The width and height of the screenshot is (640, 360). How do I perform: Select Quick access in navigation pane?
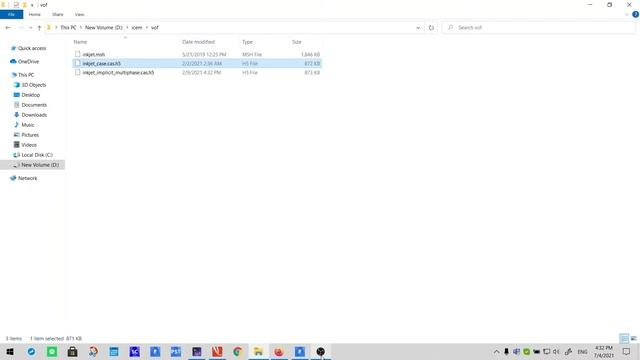(x=32, y=48)
